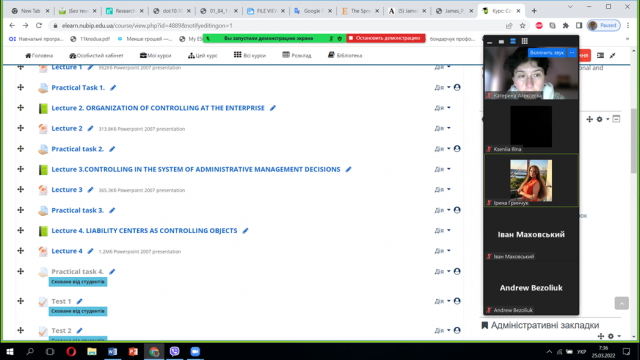Open Особистий кабінет menu item
Viewport: 640px width, 360px height.
click(96, 56)
